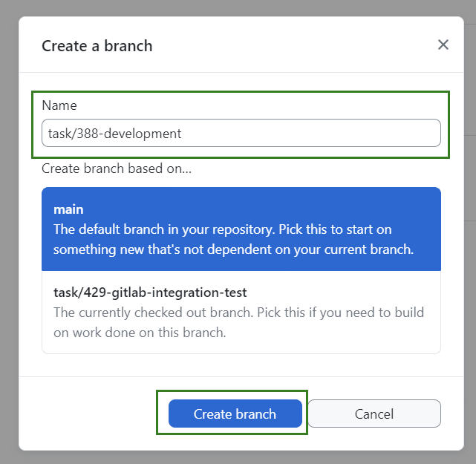The height and width of the screenshot is (464, 476).
Task: Click the bold task/429-gitlab-integration-test heading
Action: (150, 293)
